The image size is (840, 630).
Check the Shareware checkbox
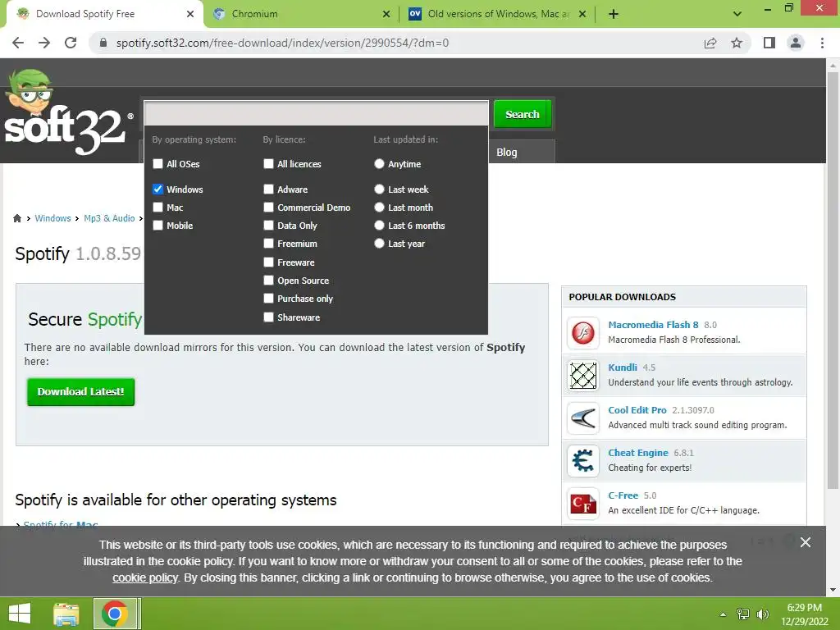pos(268,317)
